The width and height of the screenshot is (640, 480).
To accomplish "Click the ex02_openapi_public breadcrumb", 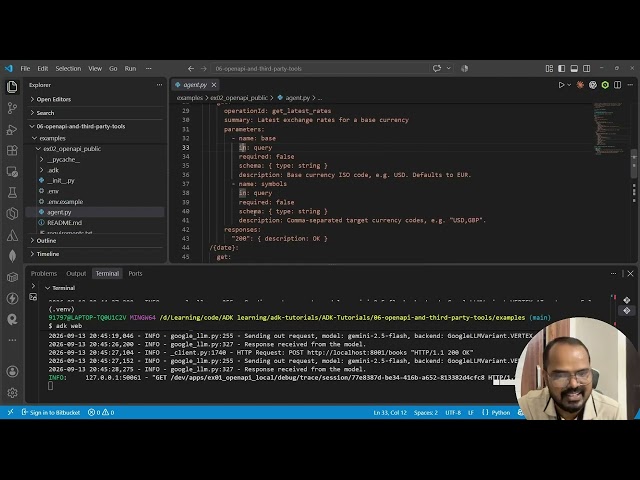I will [x=239, y=98].
